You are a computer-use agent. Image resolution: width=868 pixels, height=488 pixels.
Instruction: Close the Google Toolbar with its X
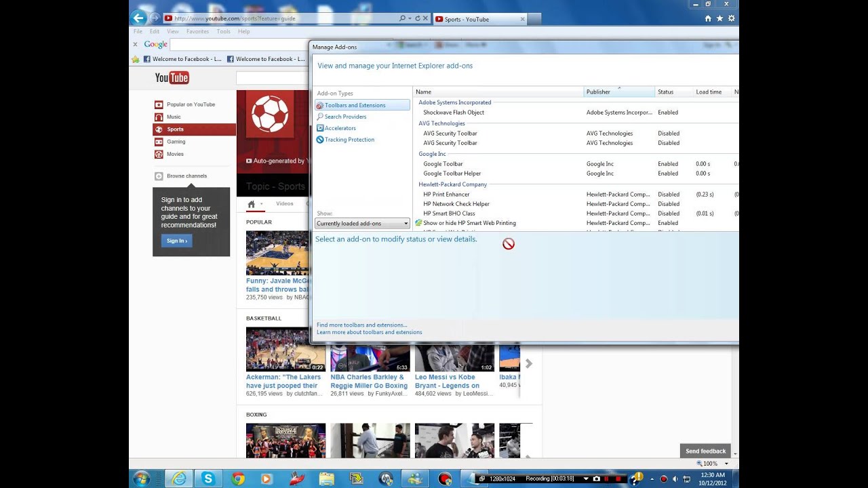135,44
